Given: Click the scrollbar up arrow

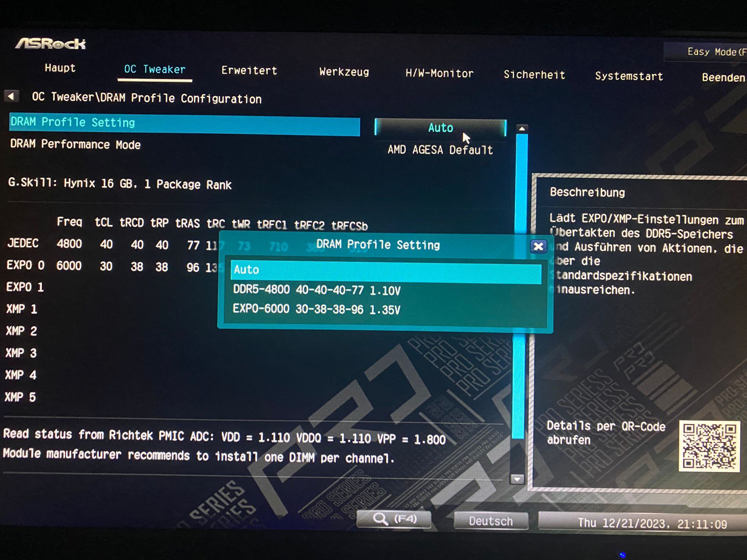Looking at the screenshot, I should tap(522, 129).
